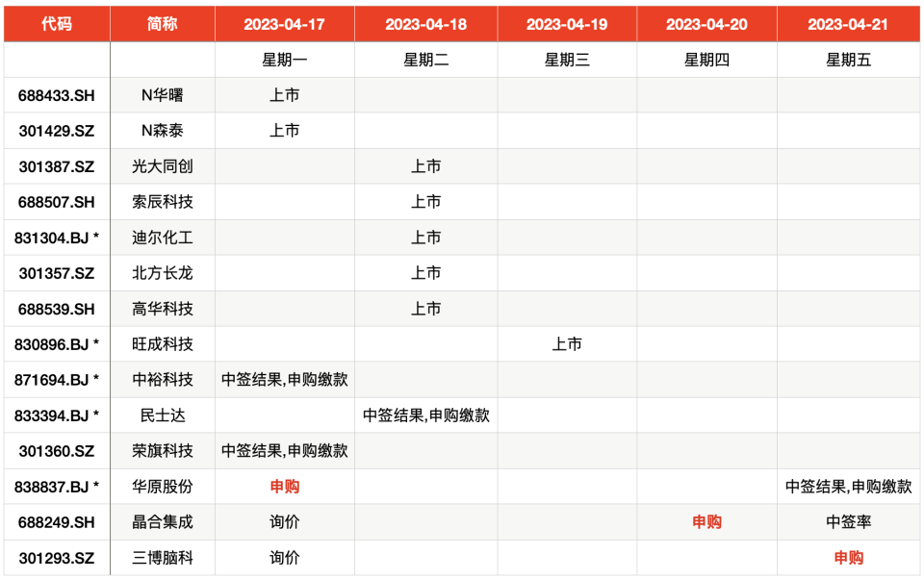Viewport: 924px width, 579px height.
Task: Click the stock name 光大同创
Action: 162,166
